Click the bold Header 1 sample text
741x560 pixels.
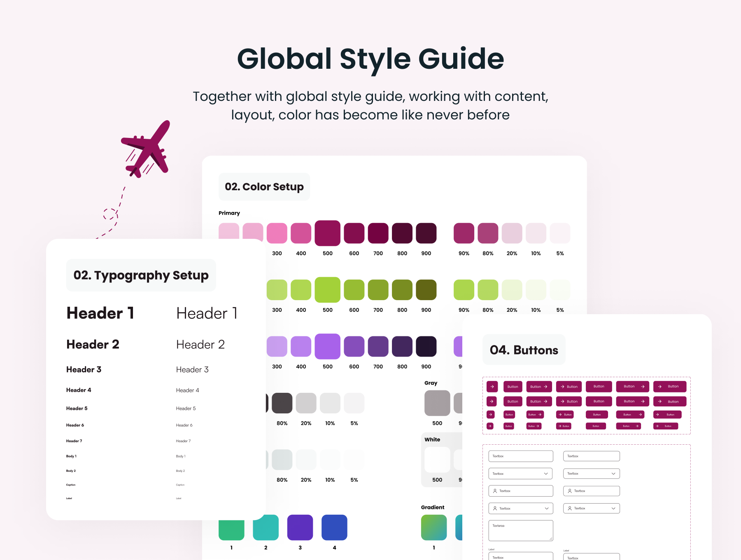pos(100,313)
